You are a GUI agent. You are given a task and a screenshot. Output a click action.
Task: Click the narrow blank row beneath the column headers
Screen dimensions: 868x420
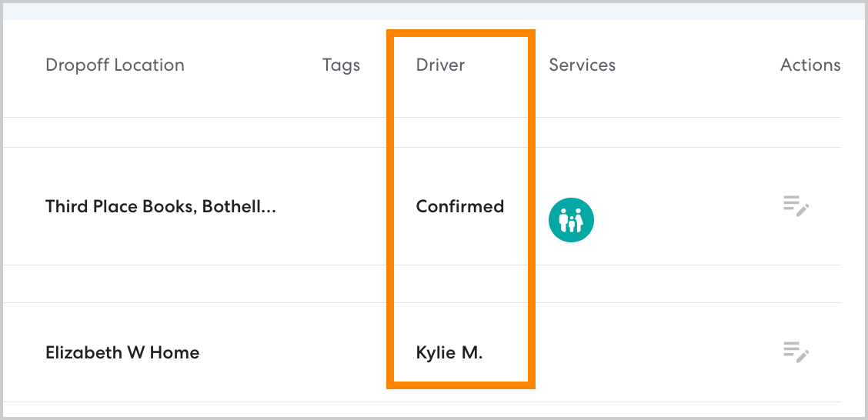click(231, 132)
